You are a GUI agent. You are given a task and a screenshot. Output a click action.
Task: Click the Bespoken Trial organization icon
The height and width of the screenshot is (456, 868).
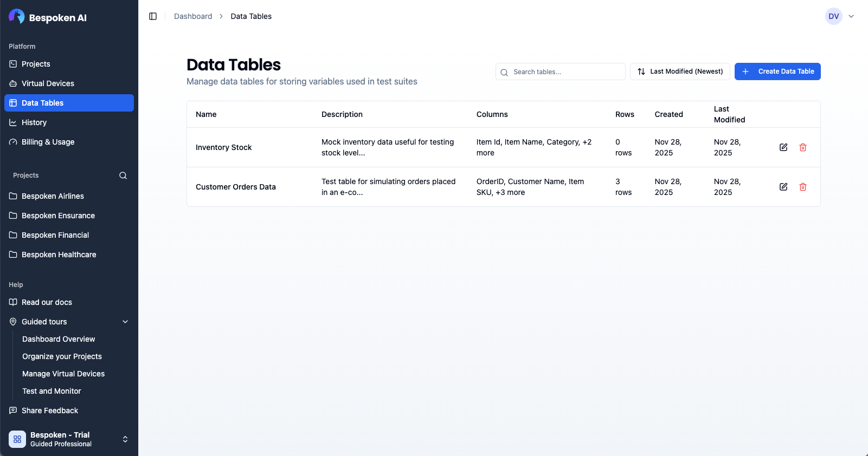(17, 439)
